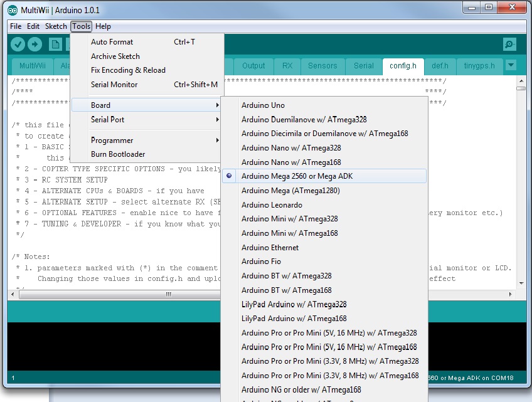Select the config.h tab

coord(403,66)
